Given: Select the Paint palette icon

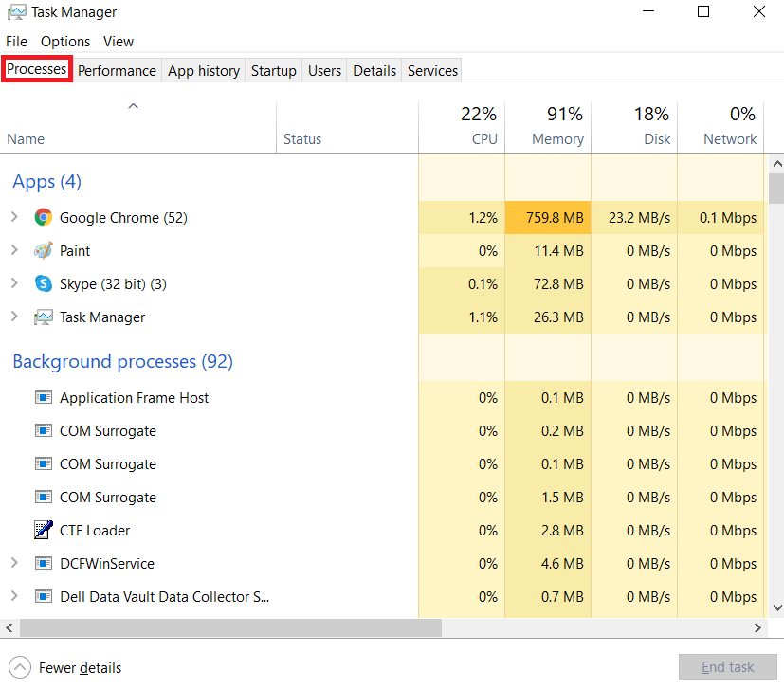Looking at the screenshot, I should (44, 250).
